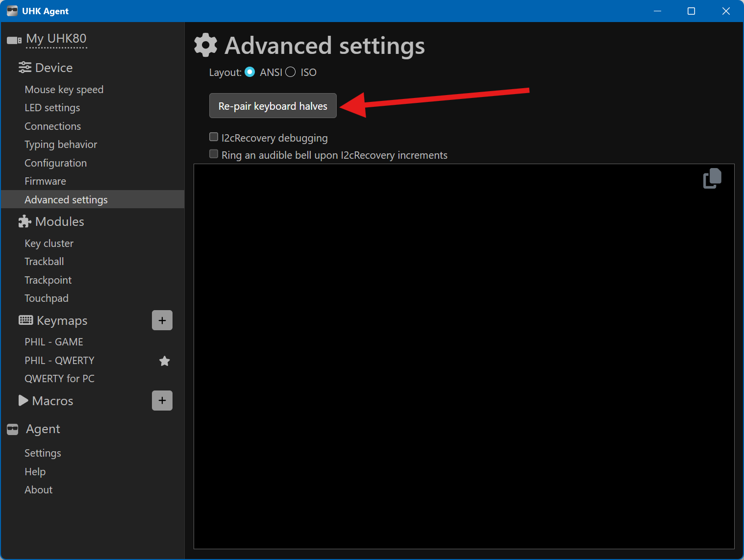The image size is (744, 560).
Task: Click Re-pair keyboard halves button
Action: click(273, 106)
